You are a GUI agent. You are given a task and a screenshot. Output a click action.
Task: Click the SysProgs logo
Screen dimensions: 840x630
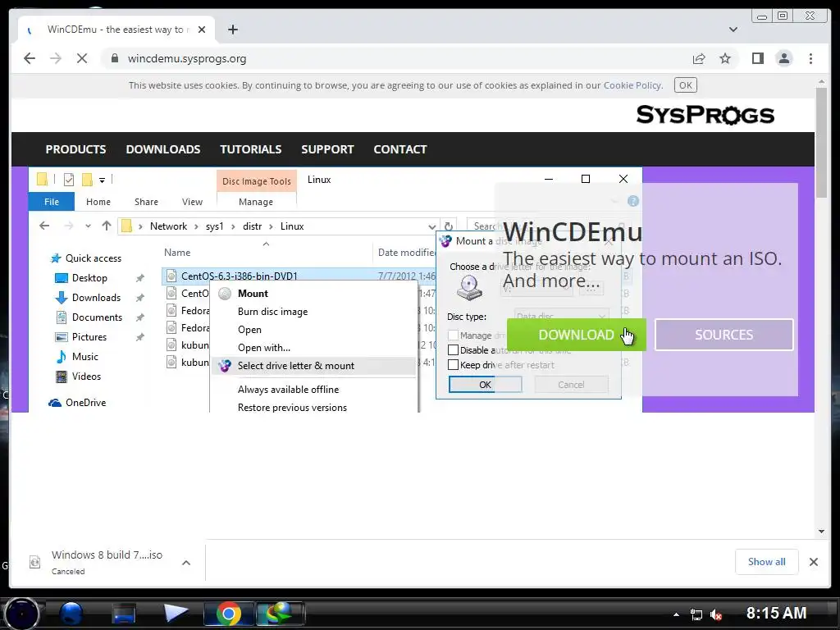705,115
